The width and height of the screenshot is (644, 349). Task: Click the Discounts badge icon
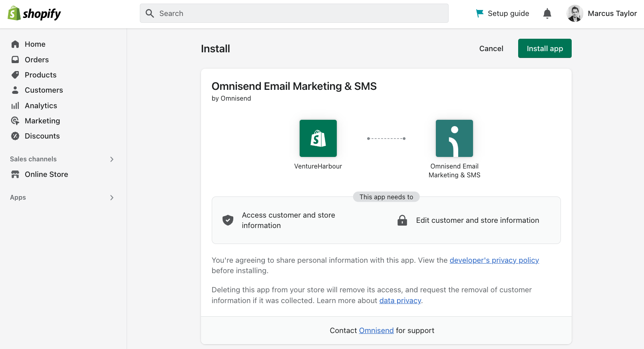[x=15, y=136]
